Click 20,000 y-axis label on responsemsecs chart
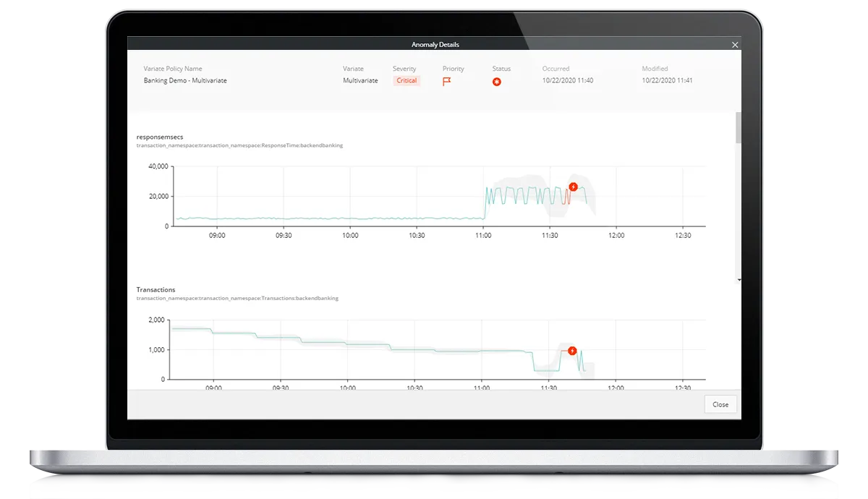This screenshot has width=868, height=499. 157,196
